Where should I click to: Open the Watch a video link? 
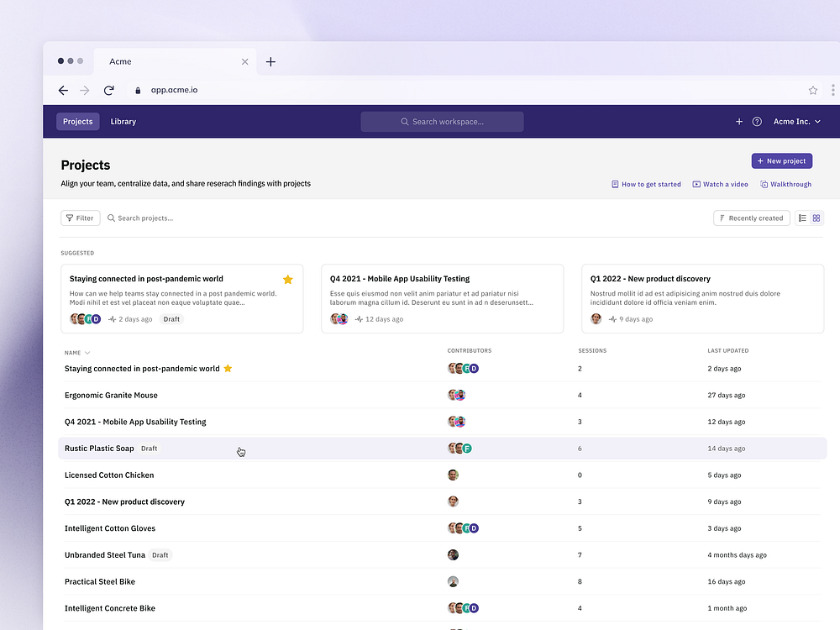click(720, 185)
